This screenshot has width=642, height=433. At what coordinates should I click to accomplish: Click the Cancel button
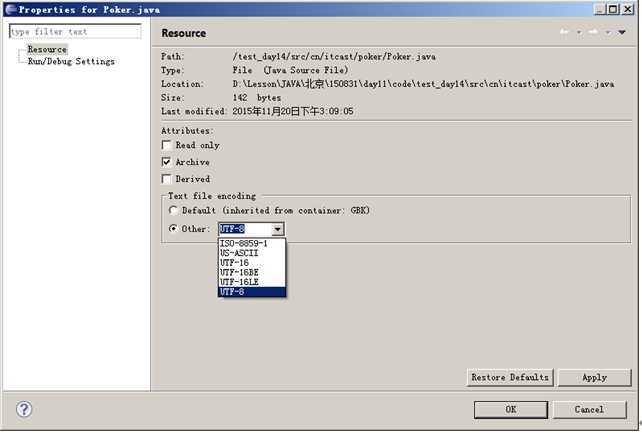(589, 409)
